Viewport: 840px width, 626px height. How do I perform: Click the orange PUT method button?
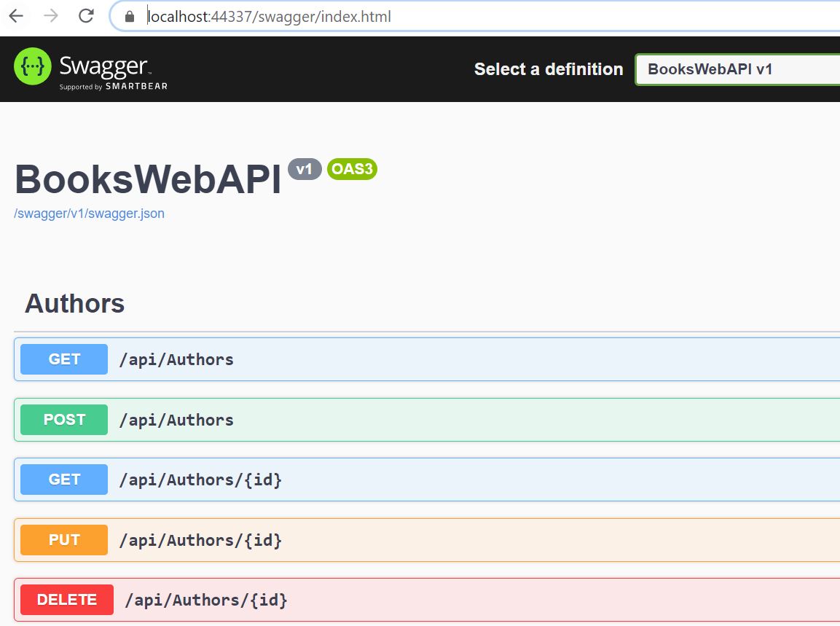(x=64, y=540)
